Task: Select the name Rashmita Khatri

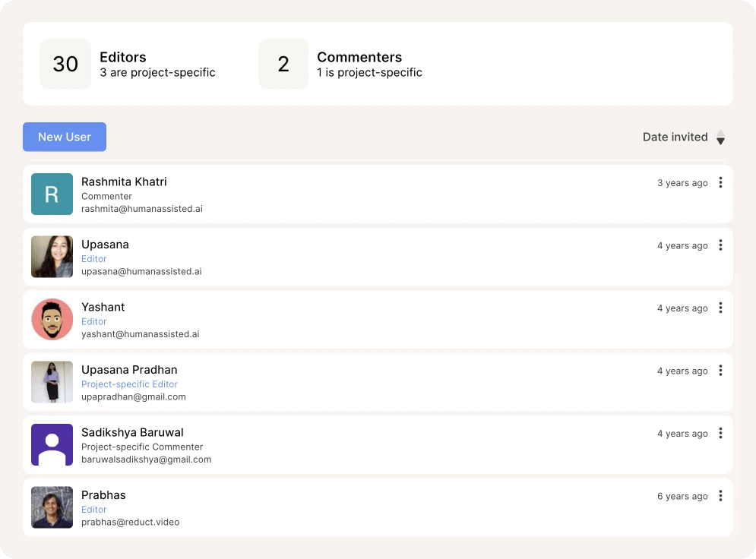Action: click(124, 182)
